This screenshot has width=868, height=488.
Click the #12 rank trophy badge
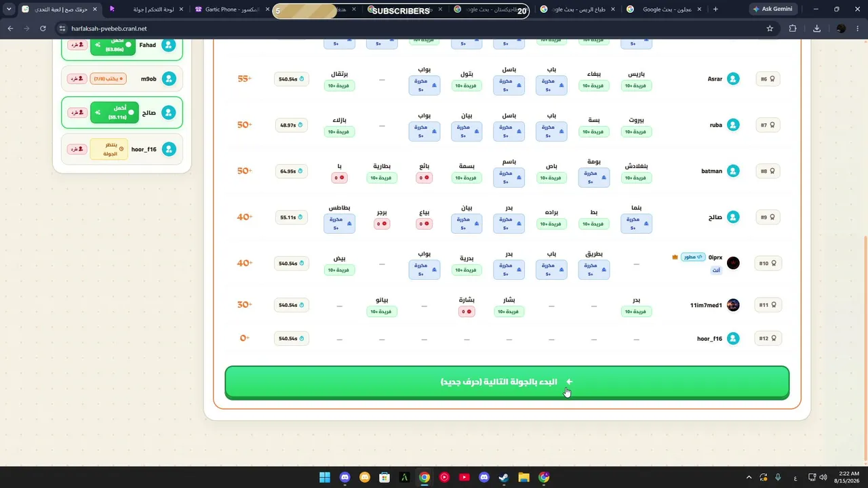tap(768, 338)
